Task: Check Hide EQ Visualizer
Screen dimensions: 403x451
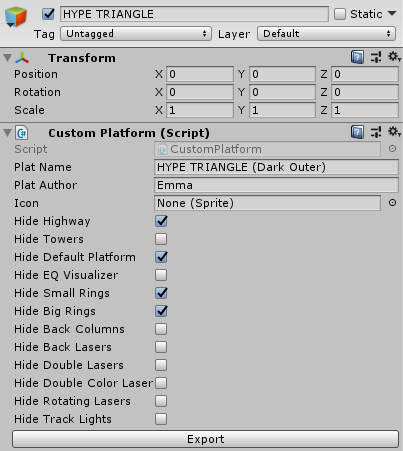Action: (x=161, y=275)
